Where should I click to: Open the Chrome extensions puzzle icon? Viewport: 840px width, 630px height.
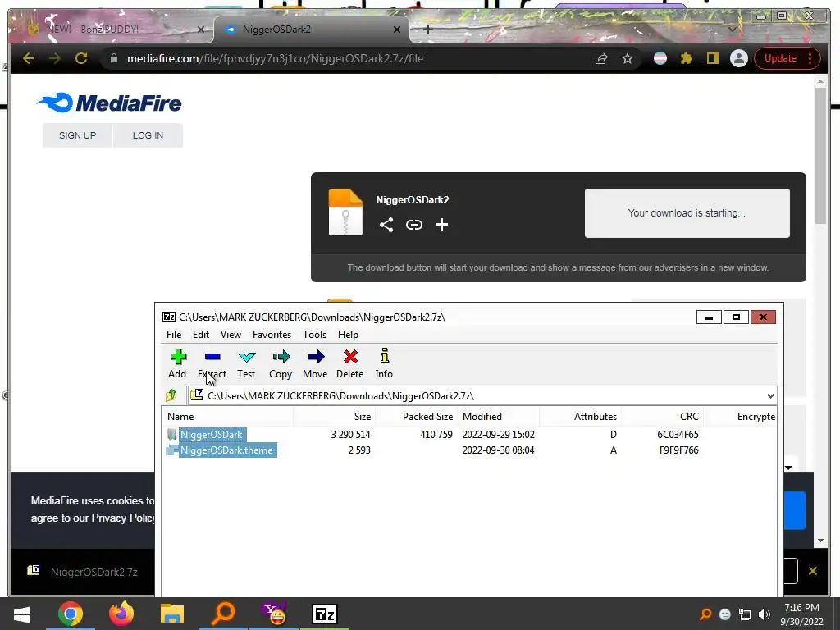[687, 58]
